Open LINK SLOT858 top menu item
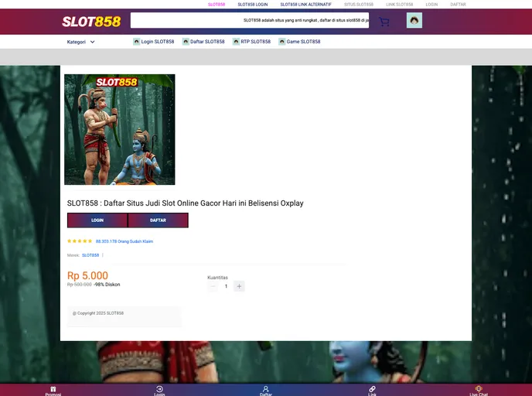 click(x=400, y=5)
